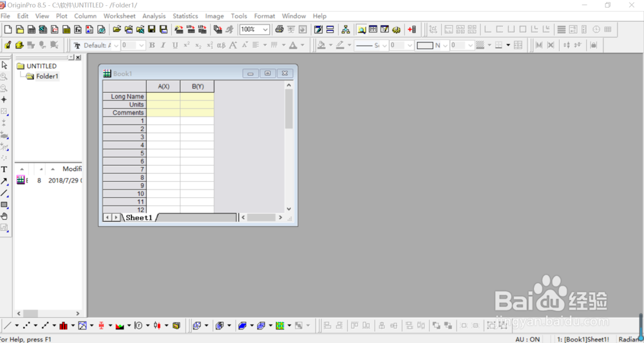Click the Line + Symbol plot icon

(x=45, y=326)
